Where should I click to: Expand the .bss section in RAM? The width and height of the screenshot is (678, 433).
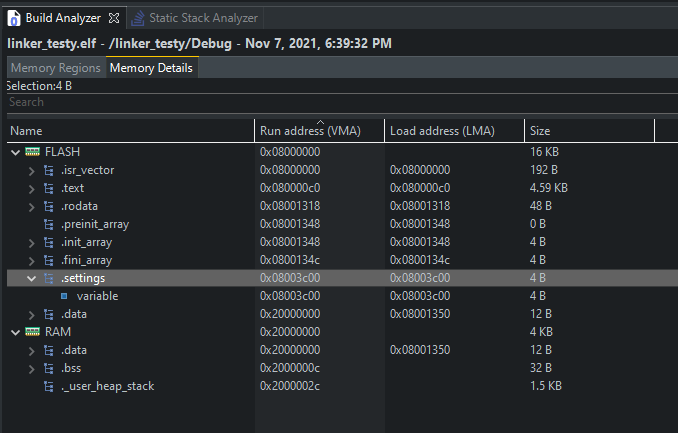(x=32, y=368)
